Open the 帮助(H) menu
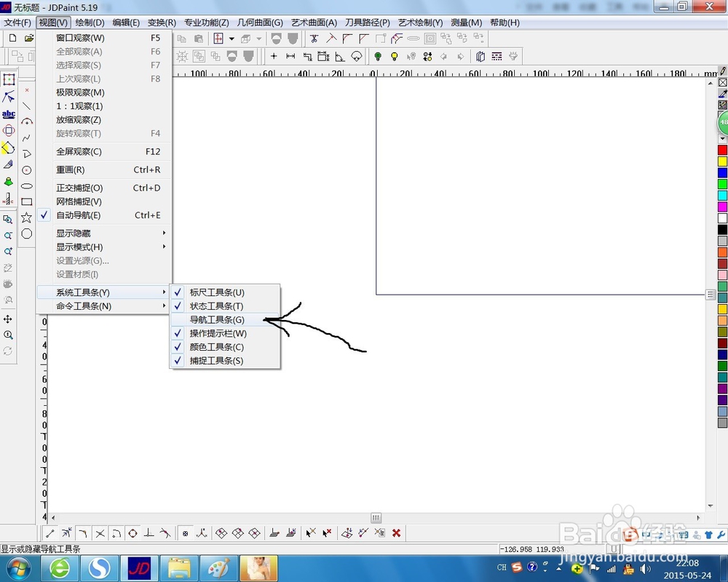728x582 pixels. (x=505, y=23)
